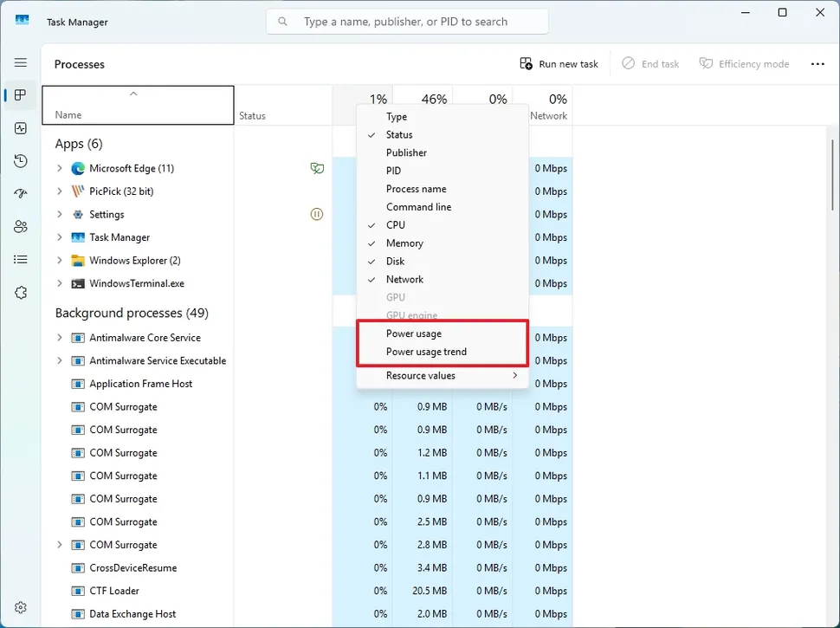The height and width of the screenshot is (628, 840).
Task: Open the more options ellipsis menu
Action: click(817, 63)
